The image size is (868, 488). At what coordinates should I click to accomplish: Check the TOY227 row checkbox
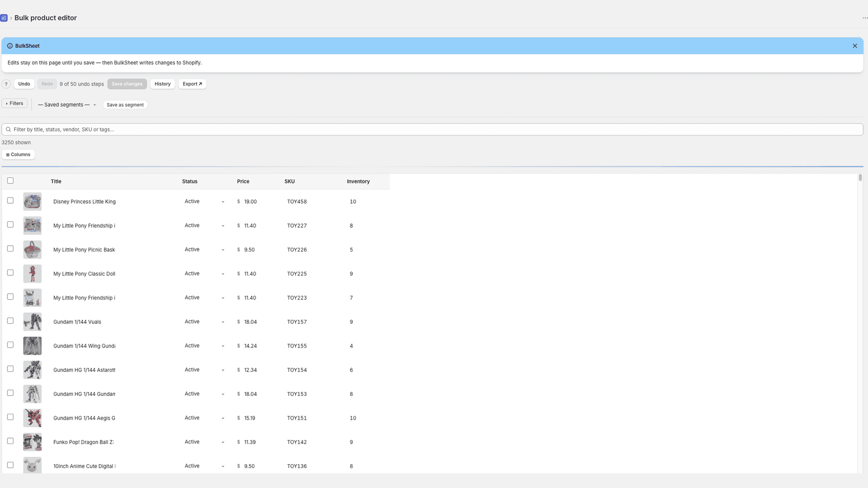coord(10,224)
